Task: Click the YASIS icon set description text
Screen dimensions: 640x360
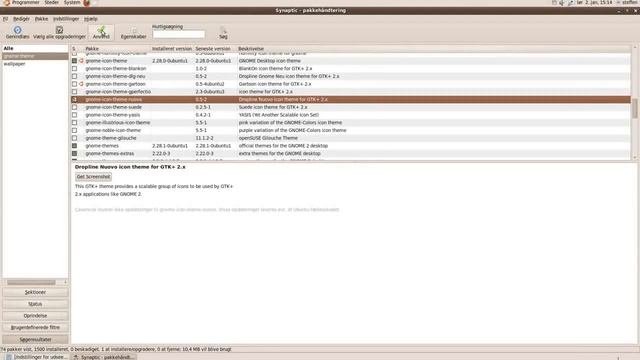Action: 279,115
